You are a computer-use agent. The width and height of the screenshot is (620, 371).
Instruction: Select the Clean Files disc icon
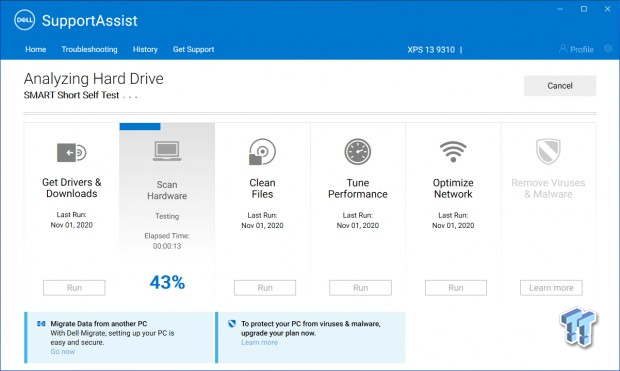coord(262,151)
